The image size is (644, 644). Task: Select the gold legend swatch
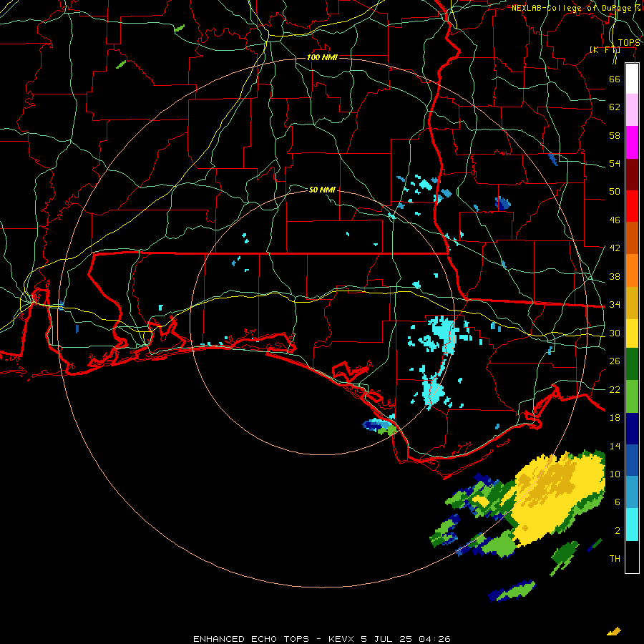(x=632, y=303)
